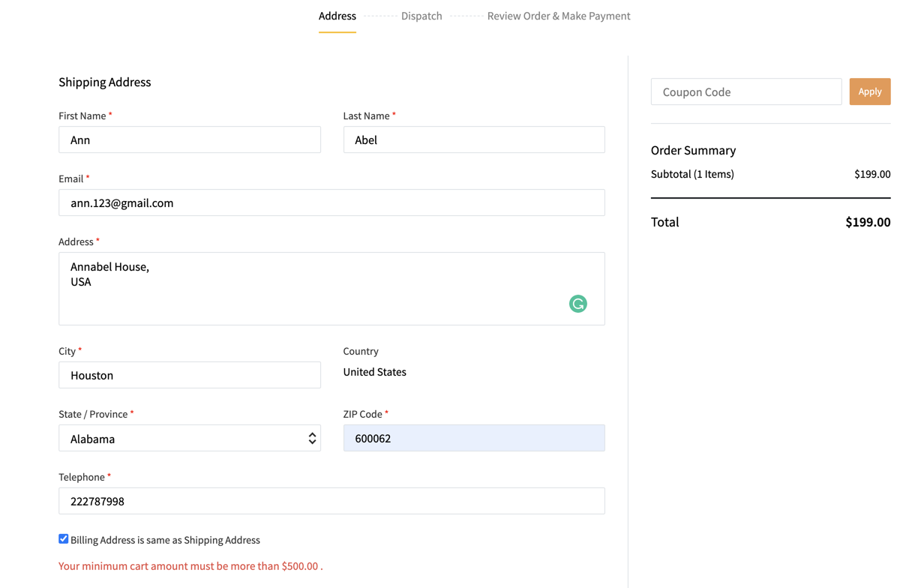
Task: Open Review Order & Make Payment step
Action: 558,16
